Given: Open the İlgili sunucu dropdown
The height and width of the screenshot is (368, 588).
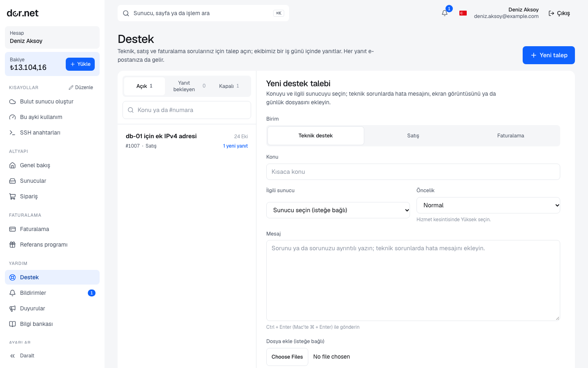Looking at the screenshot, I should pos(338,210).
